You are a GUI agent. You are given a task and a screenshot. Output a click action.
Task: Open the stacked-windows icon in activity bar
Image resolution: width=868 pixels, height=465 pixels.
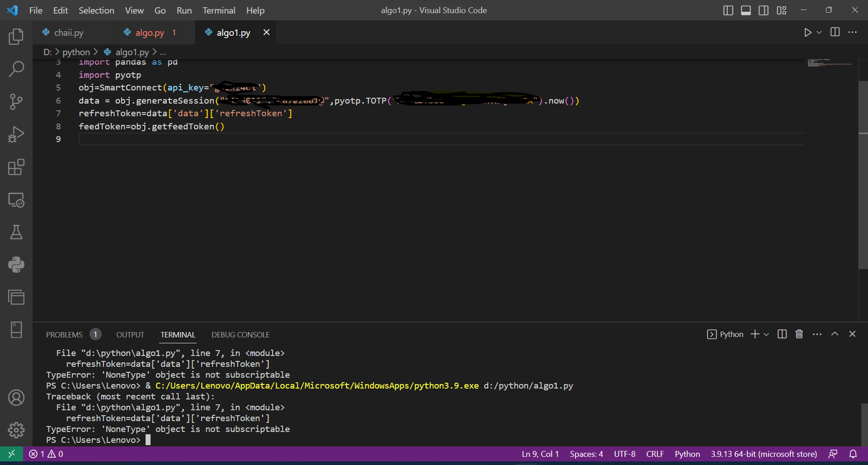(16, 297)
